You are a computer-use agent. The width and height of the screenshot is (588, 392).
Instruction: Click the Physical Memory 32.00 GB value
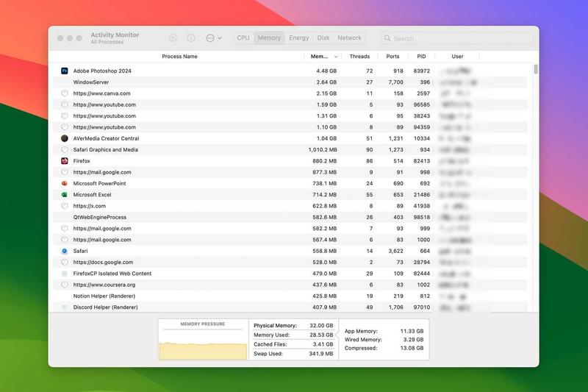pos(321,326)
